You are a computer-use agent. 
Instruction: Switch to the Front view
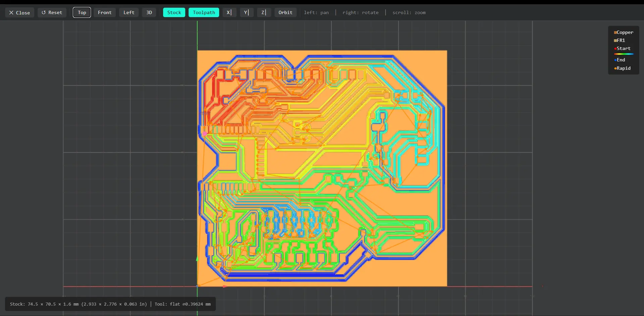click(x=104, y=13)
